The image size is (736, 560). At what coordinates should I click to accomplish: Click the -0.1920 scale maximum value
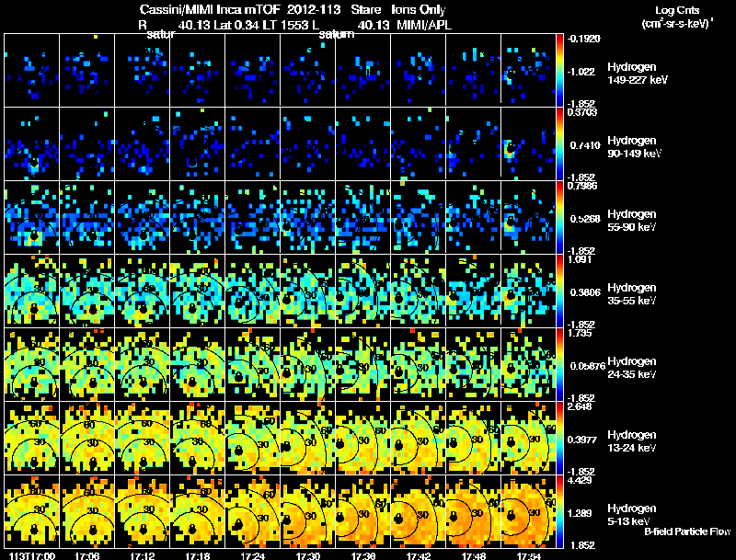583,39
